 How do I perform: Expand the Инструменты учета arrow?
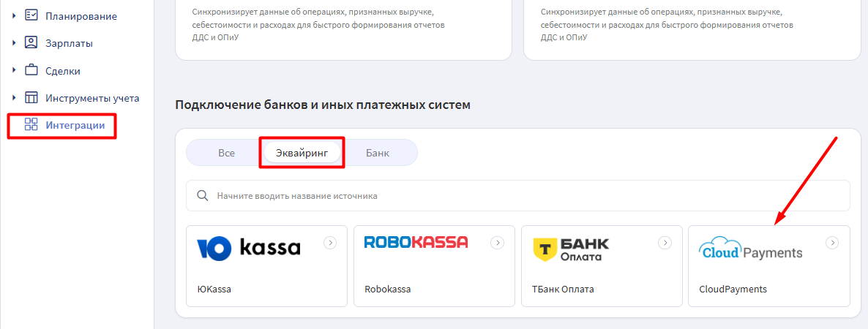pyautogui.click(x=14, y=98)
